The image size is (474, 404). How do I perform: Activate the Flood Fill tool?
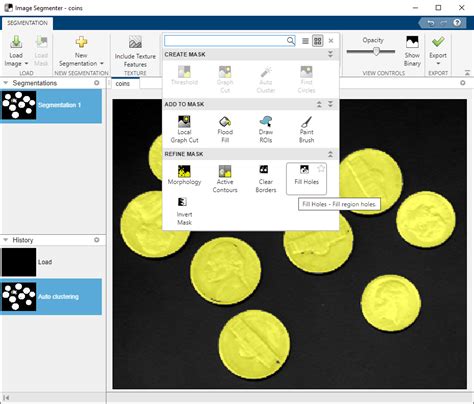pyautogui.click(x=225, y=129)
